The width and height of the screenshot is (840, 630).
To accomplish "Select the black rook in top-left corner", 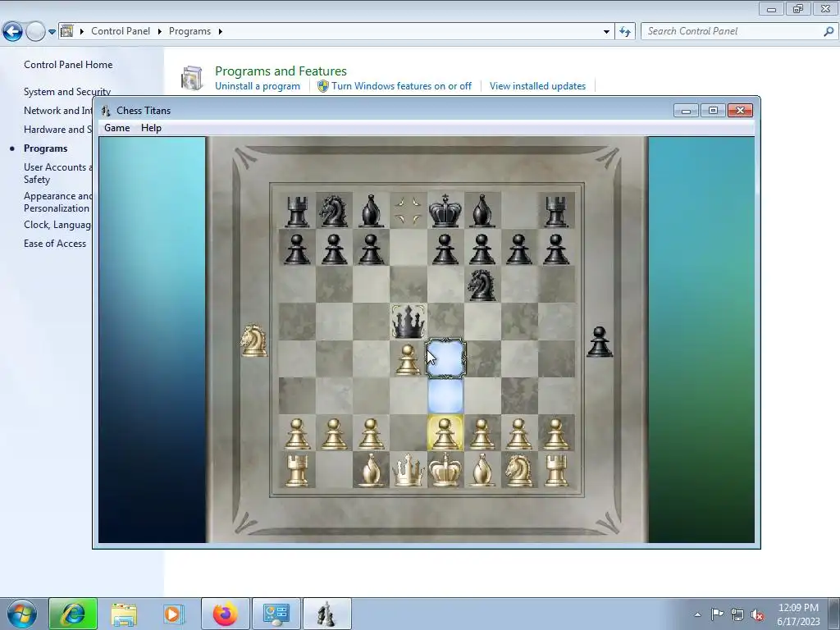I will click(x=297, y=211).
